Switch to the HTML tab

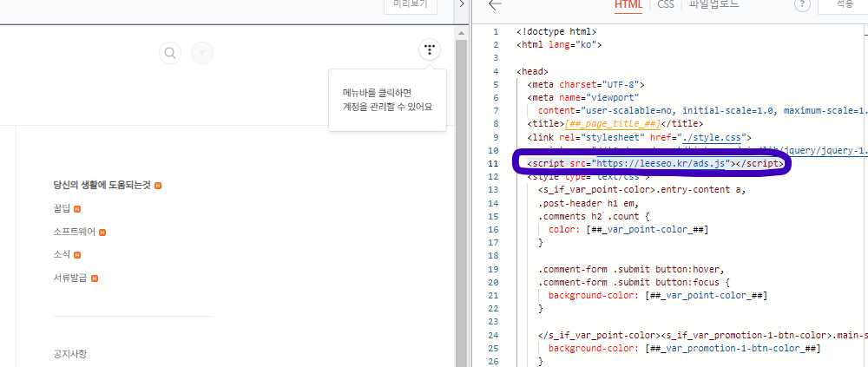coord(628,5)
